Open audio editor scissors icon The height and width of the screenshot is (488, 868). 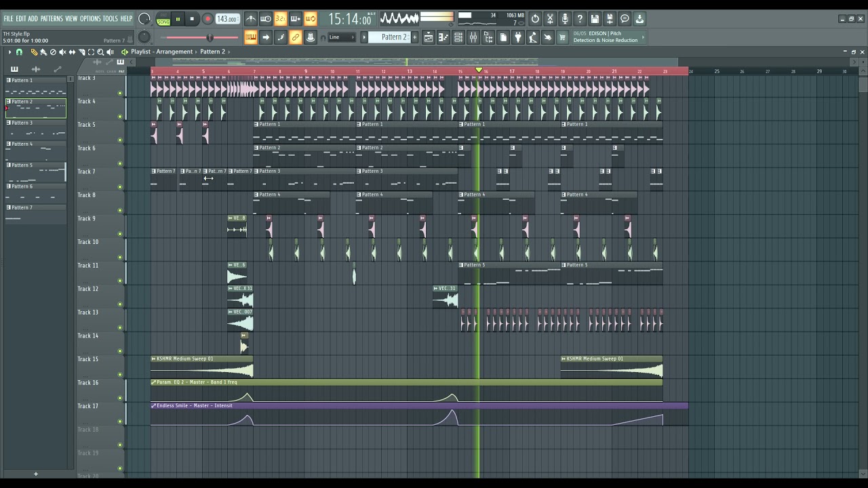click(550, 19)
